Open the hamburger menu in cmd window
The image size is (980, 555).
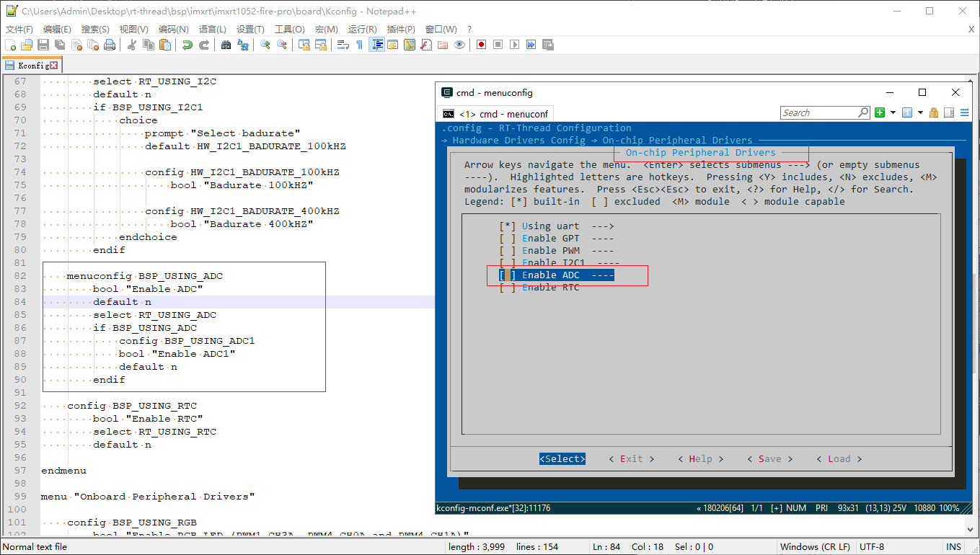(964, 113)
